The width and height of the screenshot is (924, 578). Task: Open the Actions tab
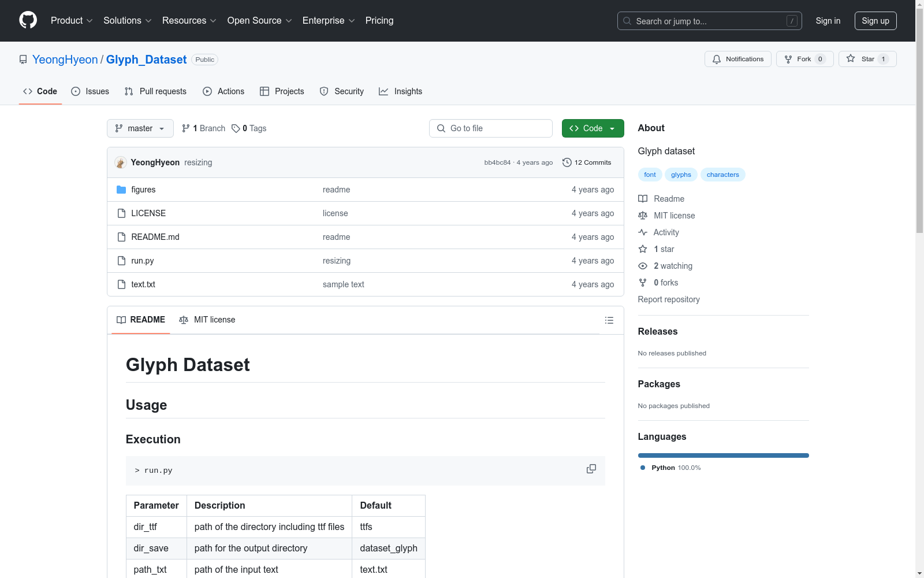pyautogui.click(x=223, y=91)
